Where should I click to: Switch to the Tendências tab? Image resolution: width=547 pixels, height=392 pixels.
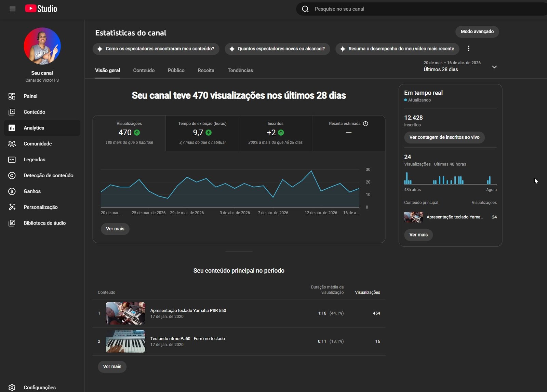tap(240, 70)
